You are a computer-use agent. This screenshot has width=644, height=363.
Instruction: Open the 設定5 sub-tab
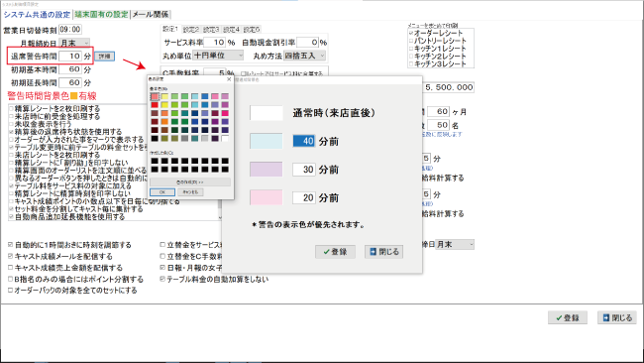pyautogui.click(x=251, y=30)
